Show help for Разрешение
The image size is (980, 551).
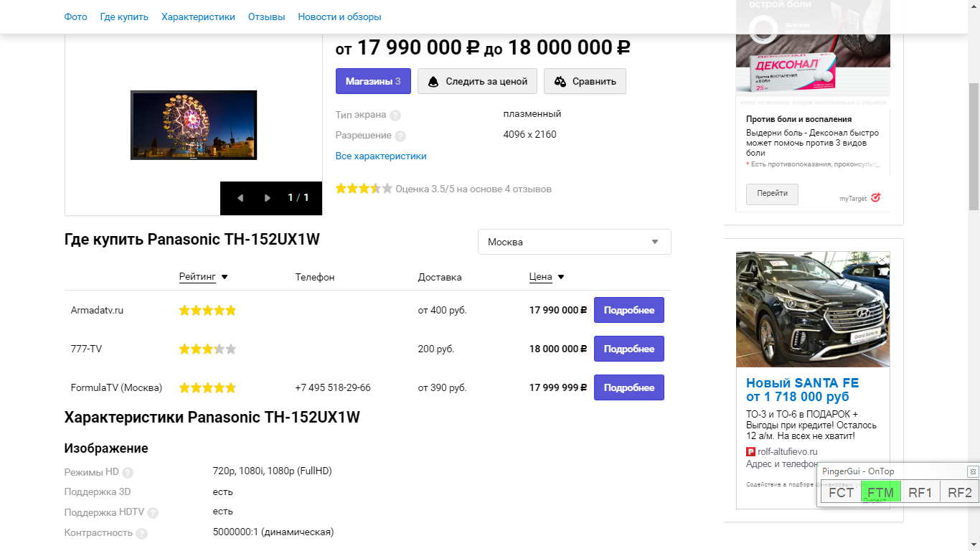400,136
